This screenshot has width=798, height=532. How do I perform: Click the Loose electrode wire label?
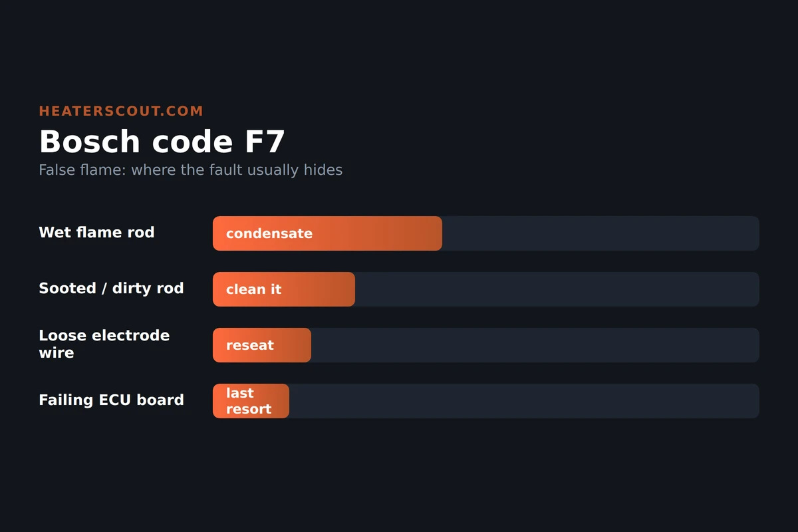[104, 344]
